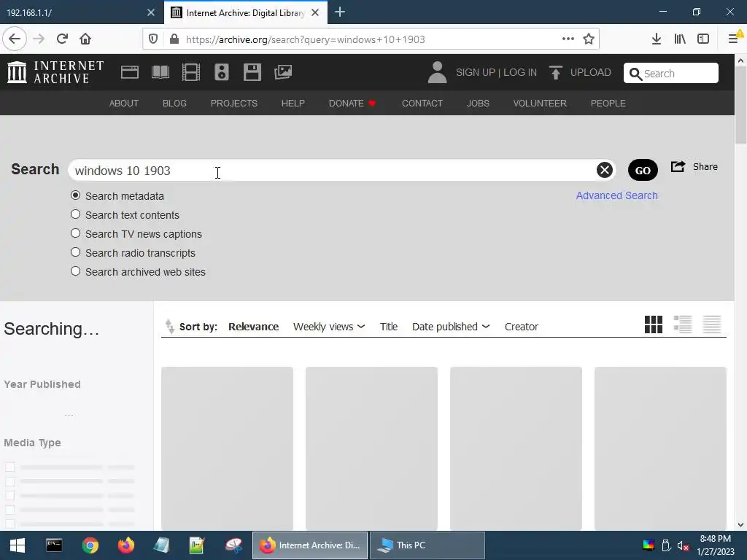Screen dimensions: 747x560
Task: Select Search archived web sites option
Action: point(75,271)
